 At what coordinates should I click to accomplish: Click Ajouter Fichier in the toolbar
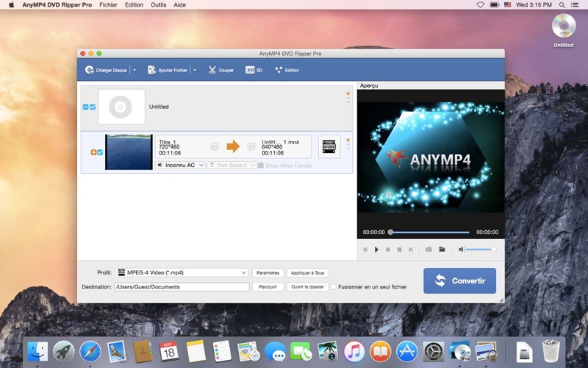[x=168, y=70]
